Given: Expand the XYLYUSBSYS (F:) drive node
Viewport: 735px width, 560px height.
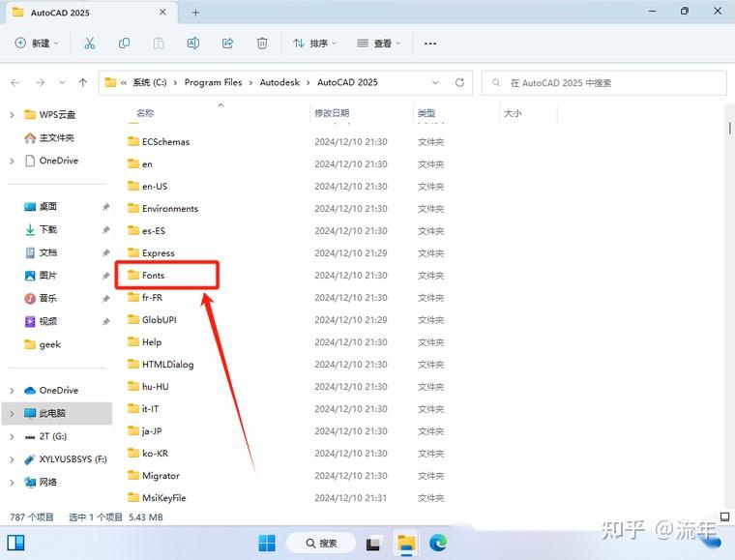Looking at the screenshot, I should point(12,459).
